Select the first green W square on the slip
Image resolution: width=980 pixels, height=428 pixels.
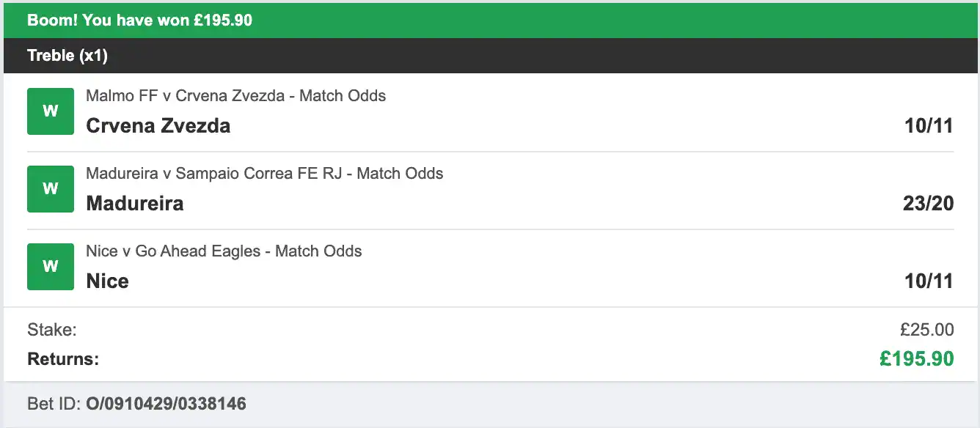[x=49, y=111]
